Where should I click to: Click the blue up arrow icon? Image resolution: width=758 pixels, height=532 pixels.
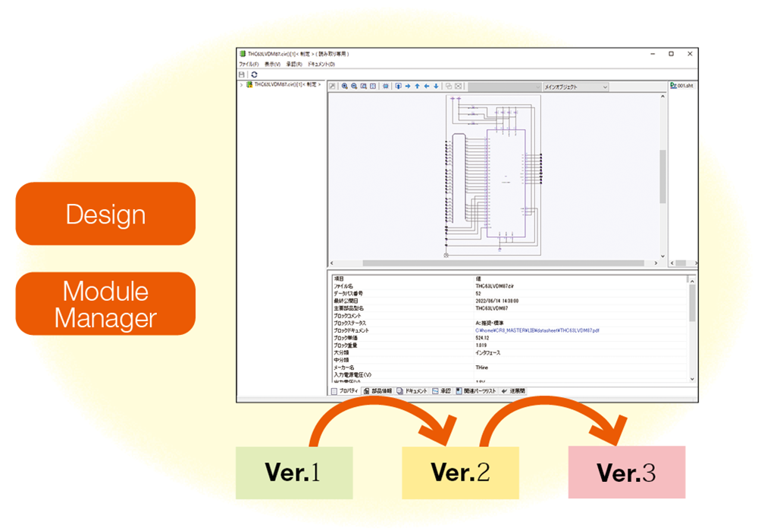417,86
